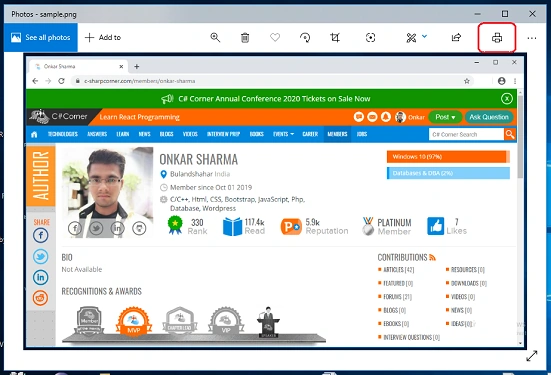This screenshot has width=551, height=375.
Task: Click browser profile avatar icon in photo
Action: [x=501, y=81]
